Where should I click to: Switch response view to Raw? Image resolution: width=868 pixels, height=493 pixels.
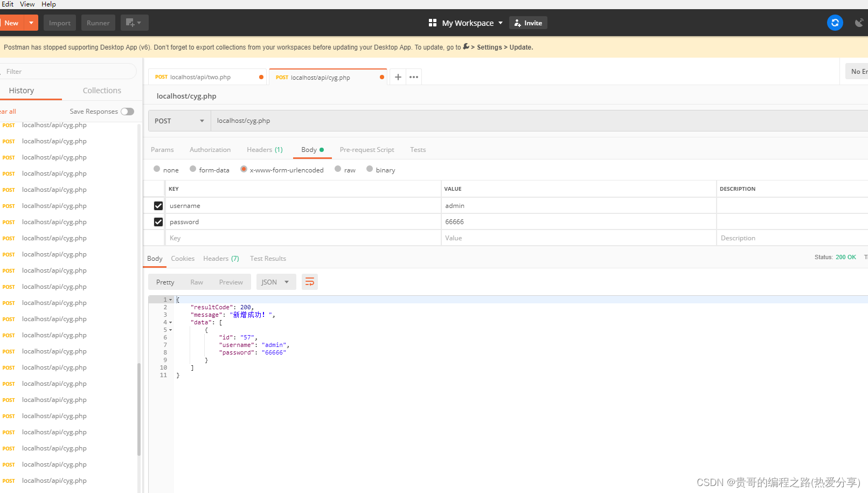[x=197, y=282]
